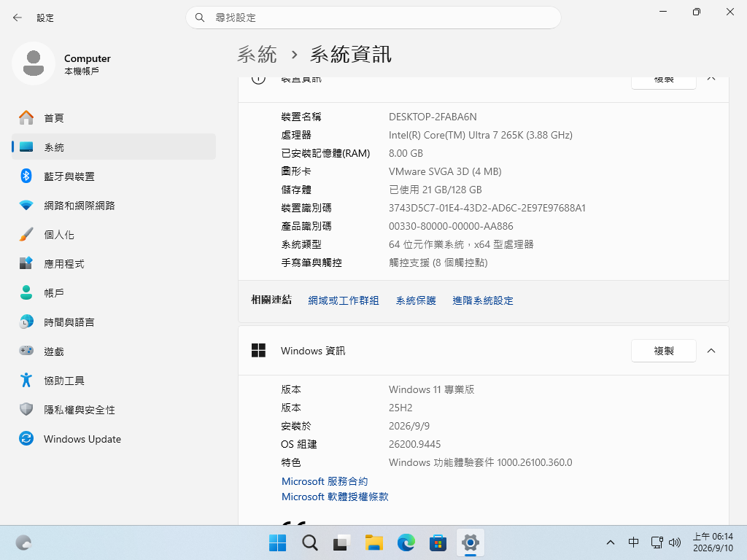747x560 pixels.
Task: Show hidden system tray icons
Action: click(x=611, y=542)
